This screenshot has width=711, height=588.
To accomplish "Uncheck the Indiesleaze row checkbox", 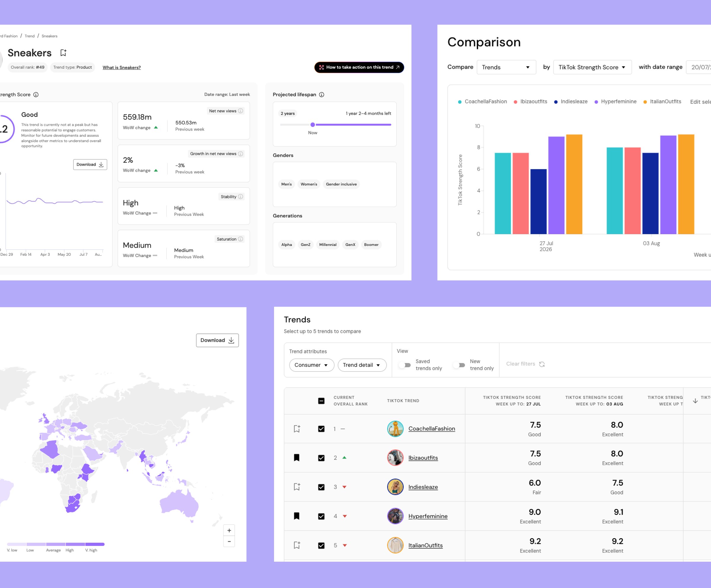I will pyautogui.click(x=321, y=487).
